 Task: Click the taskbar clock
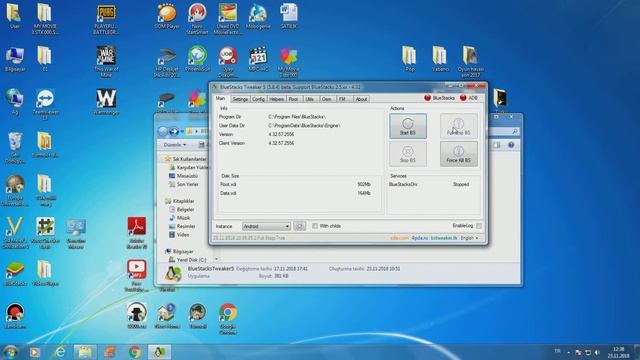(x=618, y=352)
